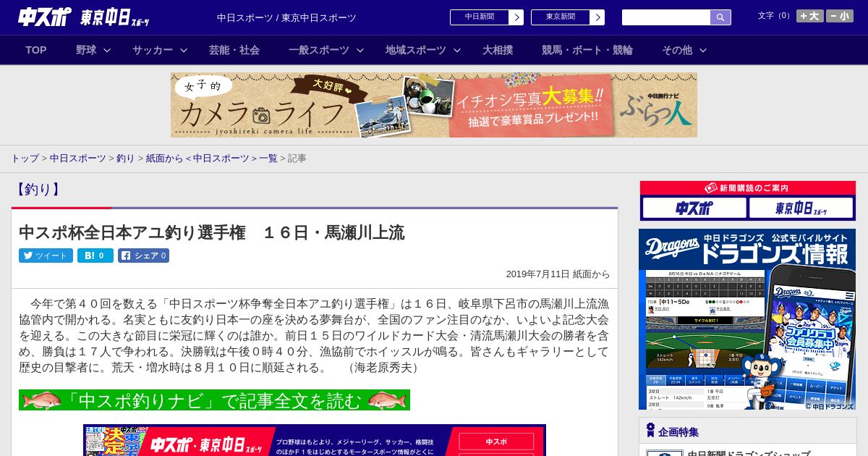
Task: Decrease text size with −小 button
Action: click(x=840, y=16)
